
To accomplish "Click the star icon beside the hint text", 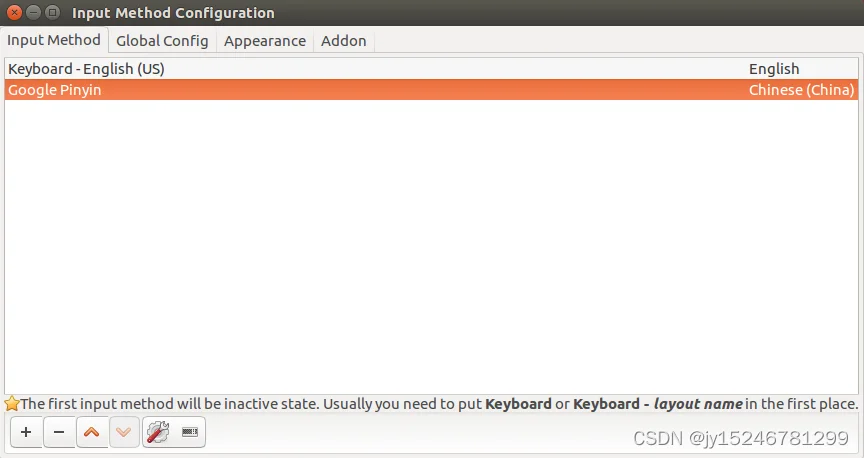I will click(x=12, y=403).
